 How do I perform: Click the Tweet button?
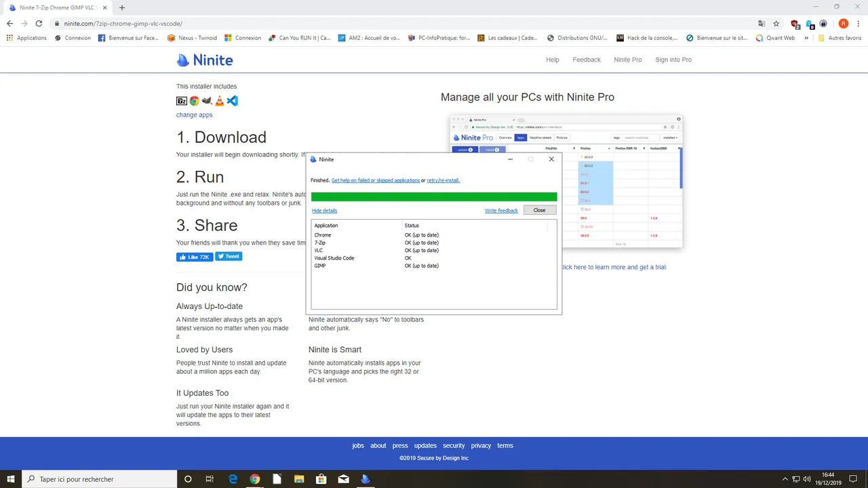pos(229,256)
